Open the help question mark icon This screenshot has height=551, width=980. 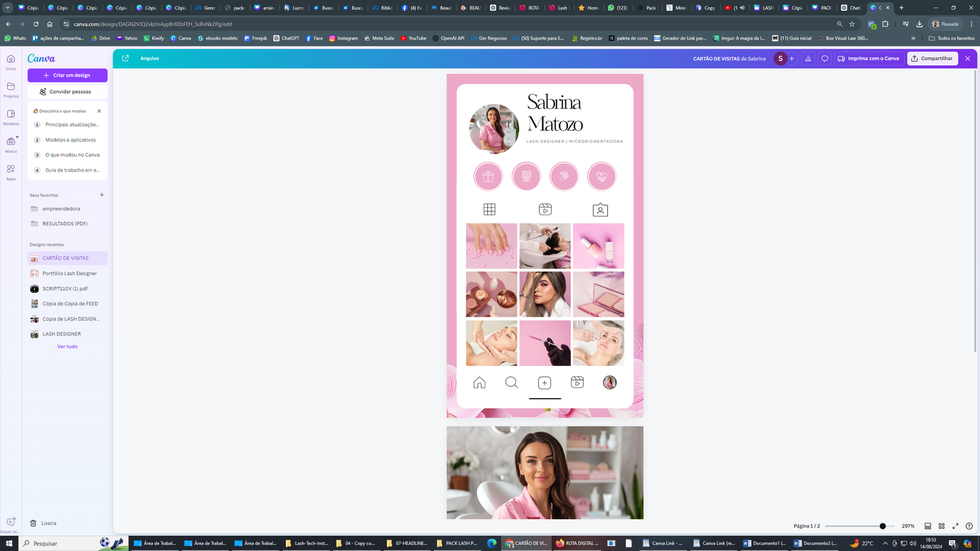pos(969,526)
